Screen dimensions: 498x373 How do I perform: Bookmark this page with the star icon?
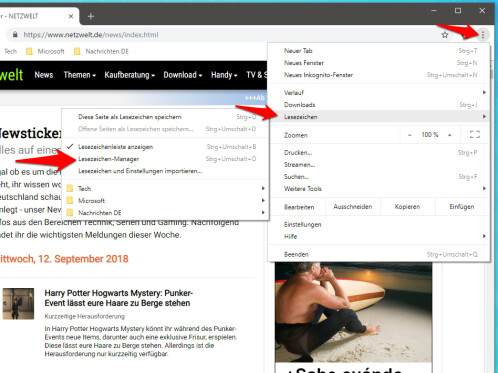click(445, 35)
